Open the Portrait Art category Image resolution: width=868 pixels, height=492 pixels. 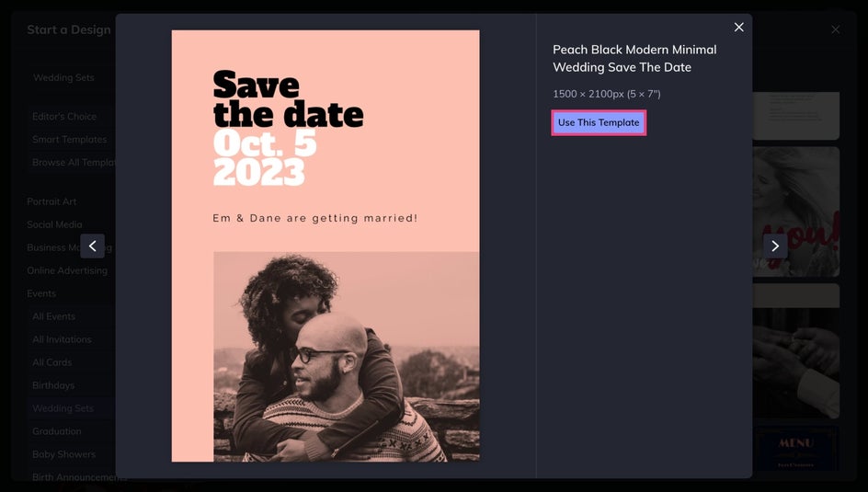(51, 201)
